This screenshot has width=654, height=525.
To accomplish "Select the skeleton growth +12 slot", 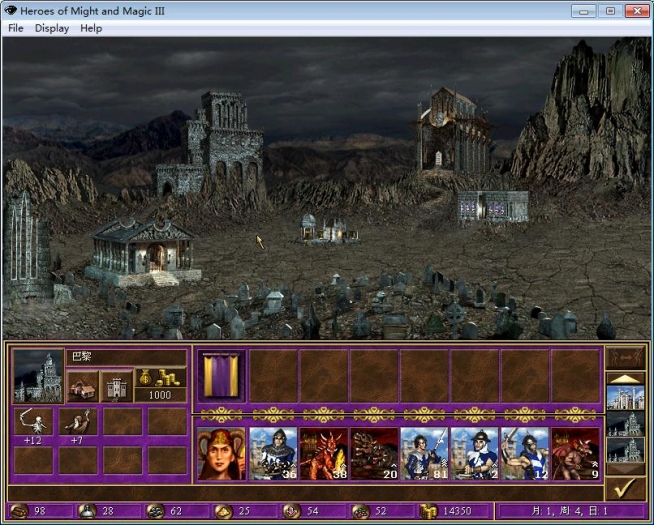I will point(33,422).
